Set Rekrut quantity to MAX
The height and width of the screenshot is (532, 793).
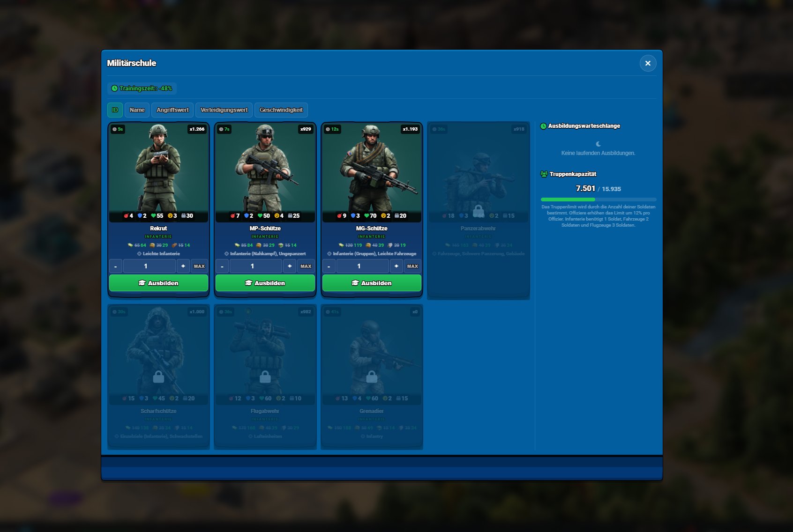coord(199,266)
